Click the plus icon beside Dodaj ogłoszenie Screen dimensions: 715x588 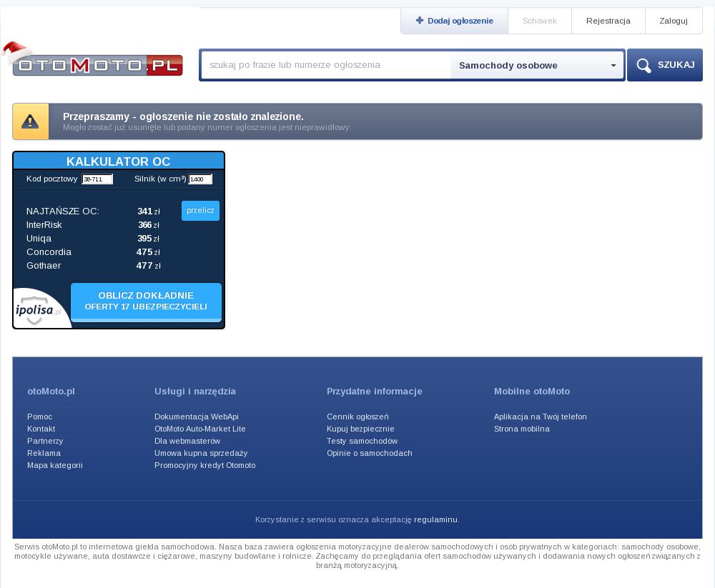tap(420, 21)
